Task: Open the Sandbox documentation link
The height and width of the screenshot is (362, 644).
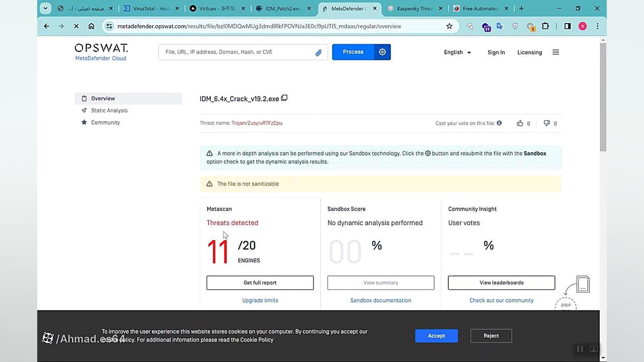Action: click(381, 300)
